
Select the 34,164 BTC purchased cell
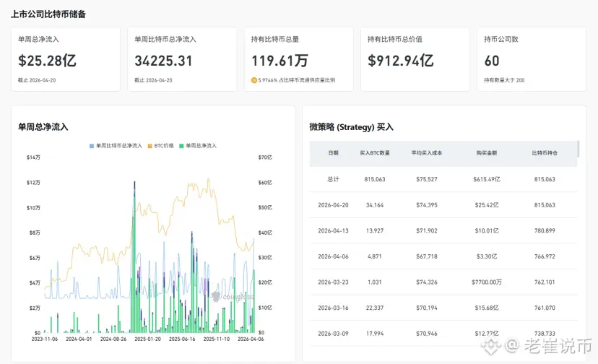pos(375,205)
